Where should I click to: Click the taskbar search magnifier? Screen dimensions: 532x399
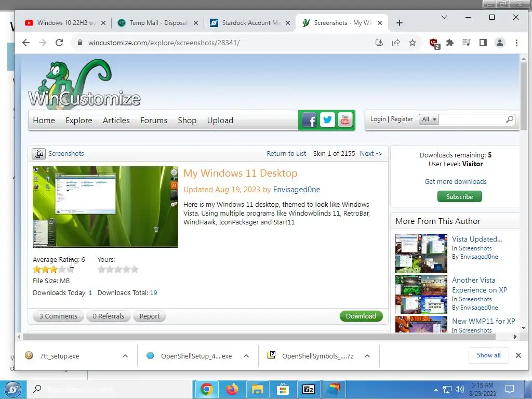point(37,389)
